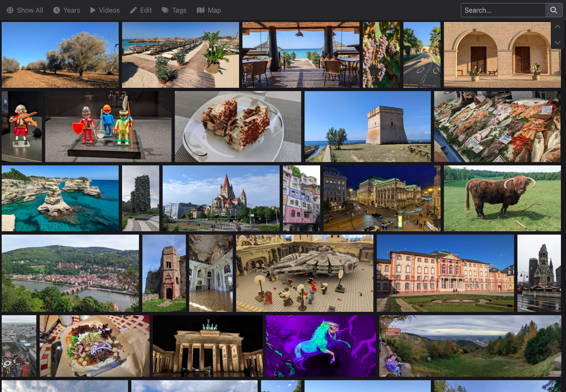Image resolution: width=566 pixels, height=392 pixels.
Task: Open the LEGO spaceship photo
Action: 305,273
